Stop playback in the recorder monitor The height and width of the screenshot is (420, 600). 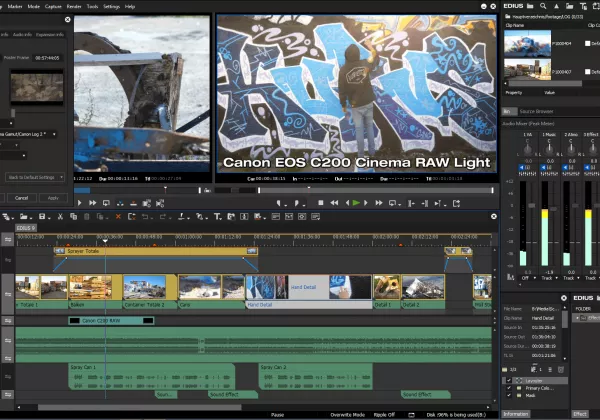point(321,203)
